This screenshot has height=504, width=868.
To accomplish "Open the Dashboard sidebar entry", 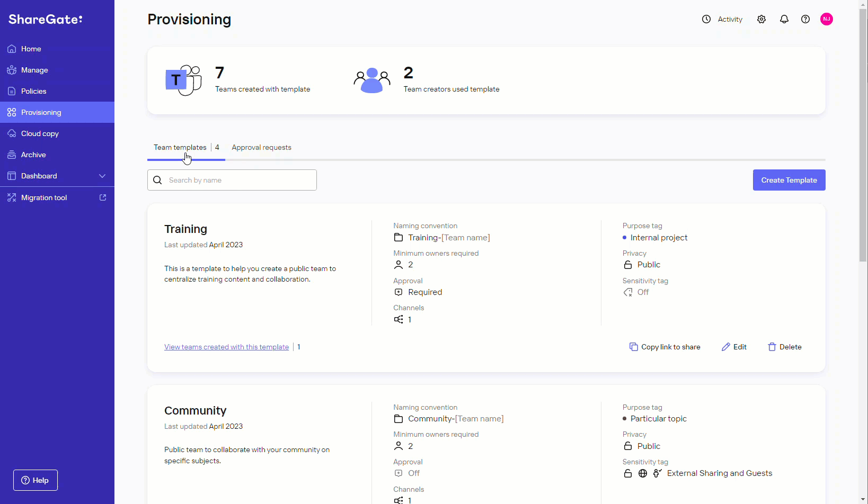I will 57,176.
